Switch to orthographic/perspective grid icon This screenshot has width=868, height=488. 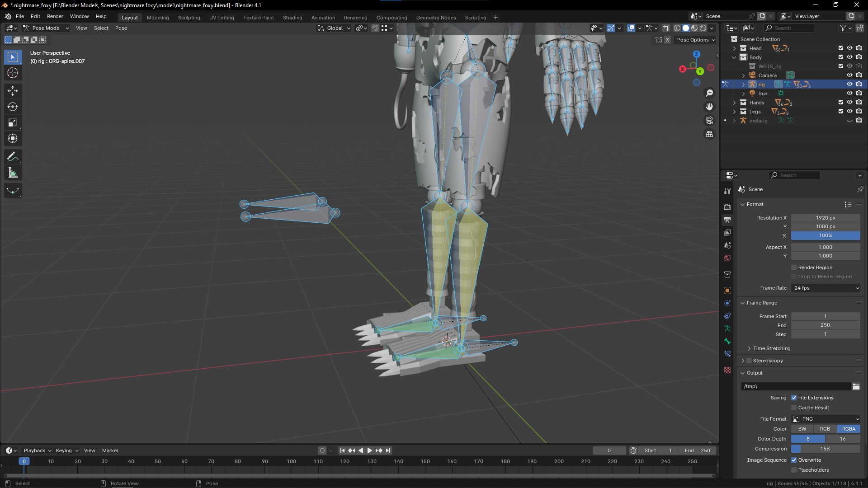(x=709, y=134)
